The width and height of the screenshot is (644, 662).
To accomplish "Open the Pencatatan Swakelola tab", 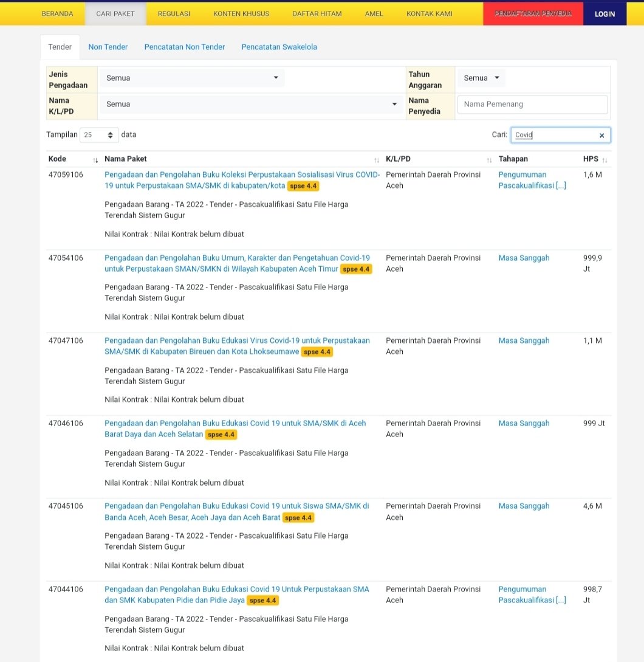I will tap(279, 47).
